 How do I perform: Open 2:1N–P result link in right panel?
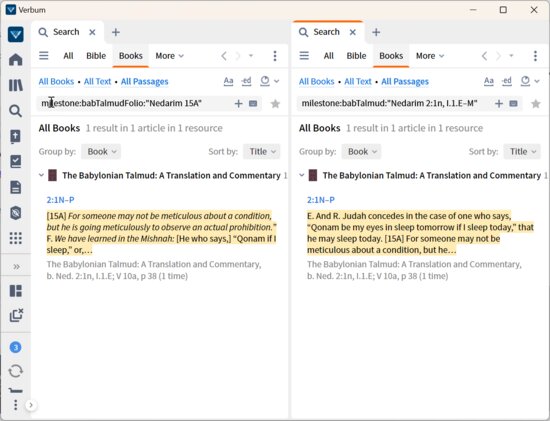point(321,200)
